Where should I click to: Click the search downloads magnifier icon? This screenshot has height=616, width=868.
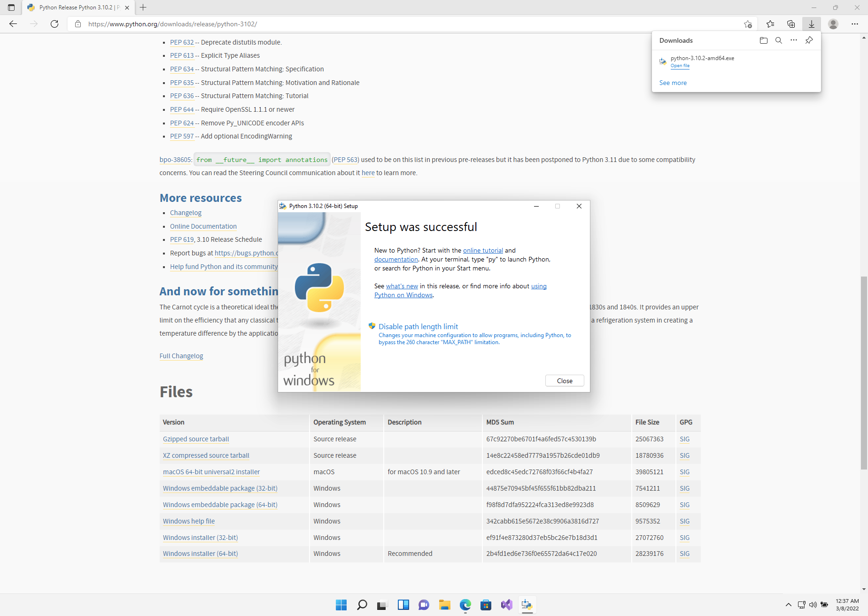click(779, 40)
